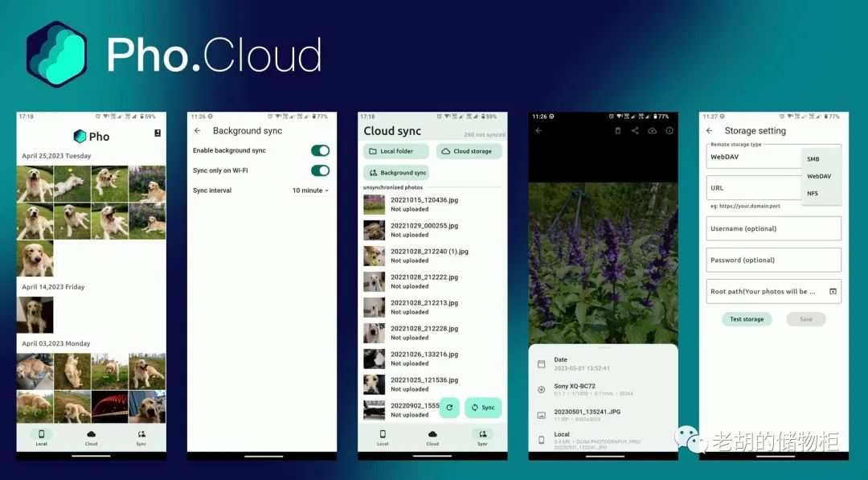Click the April 03,2023 Monday header
This screenshot has width=868, height=480.
tap(56, 343)
